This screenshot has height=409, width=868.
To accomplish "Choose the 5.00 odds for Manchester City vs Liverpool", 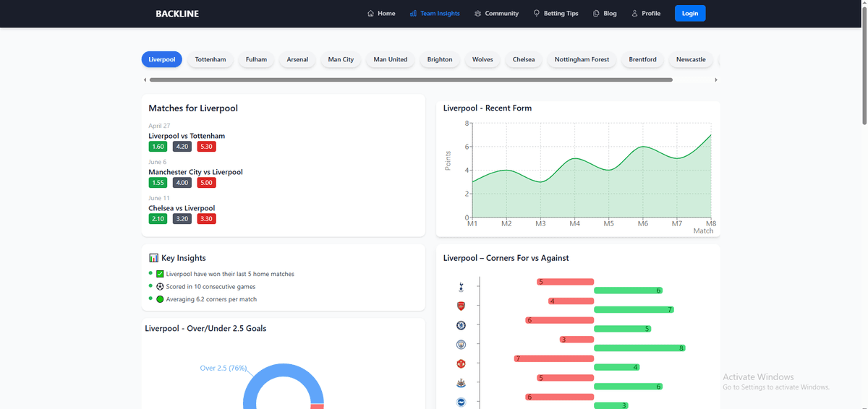I will coord(206,183).
